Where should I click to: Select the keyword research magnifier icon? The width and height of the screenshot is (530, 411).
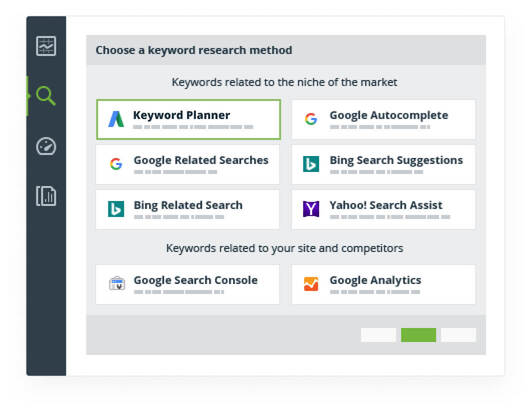[46, 96]
